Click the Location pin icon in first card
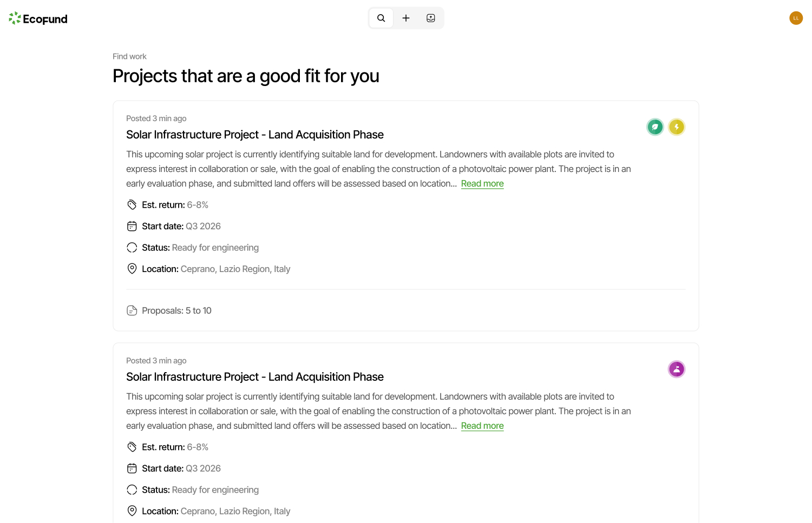812x523 pixels. coord(132,269)
